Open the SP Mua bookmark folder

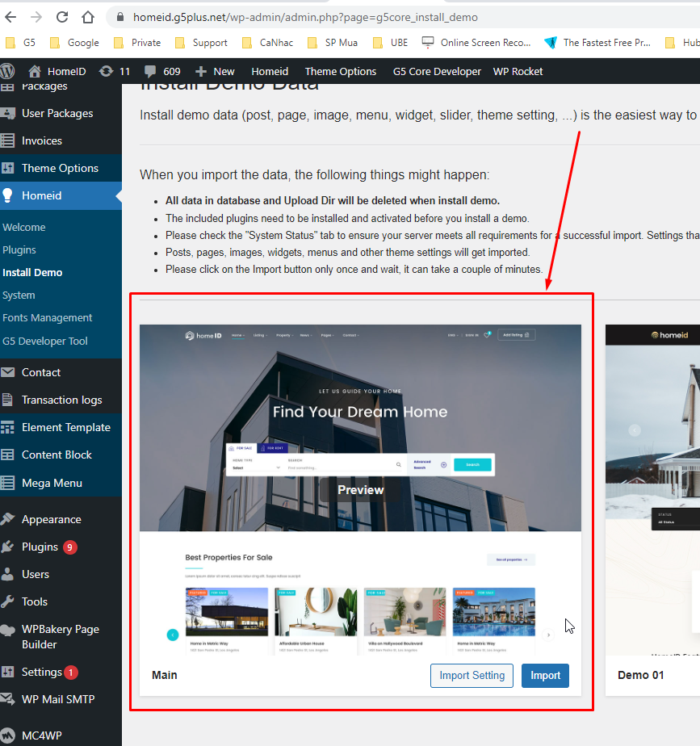click(x=333, y=43)
